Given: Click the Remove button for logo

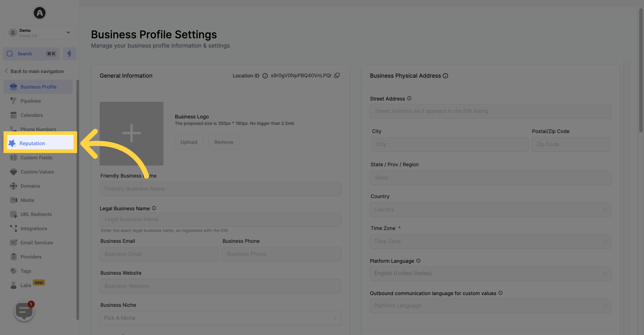Looking at the screenshot, I should tap(224, 142).
